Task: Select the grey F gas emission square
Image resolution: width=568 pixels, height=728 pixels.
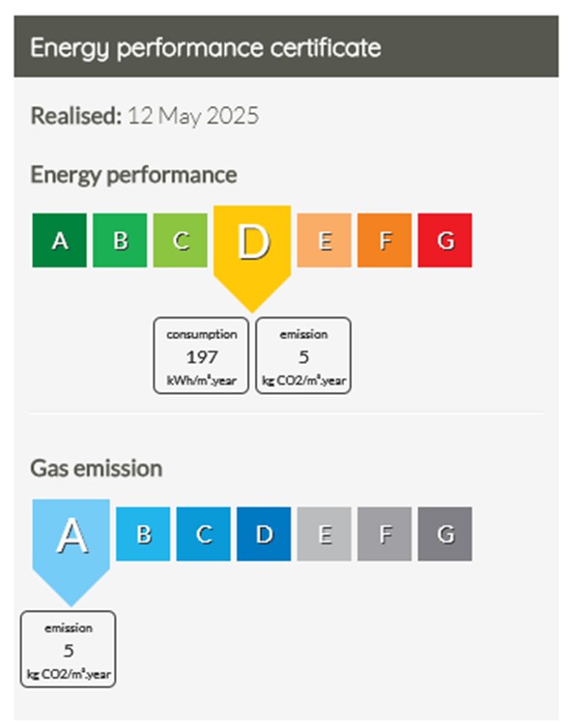Action: coord(384,534)
